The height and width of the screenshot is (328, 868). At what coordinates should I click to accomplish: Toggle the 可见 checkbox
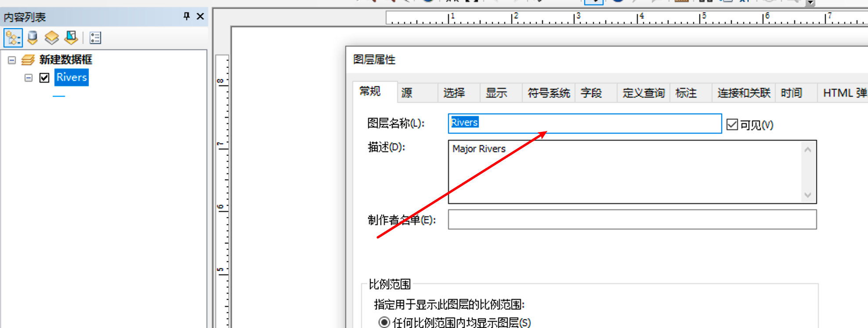(732, 124)
